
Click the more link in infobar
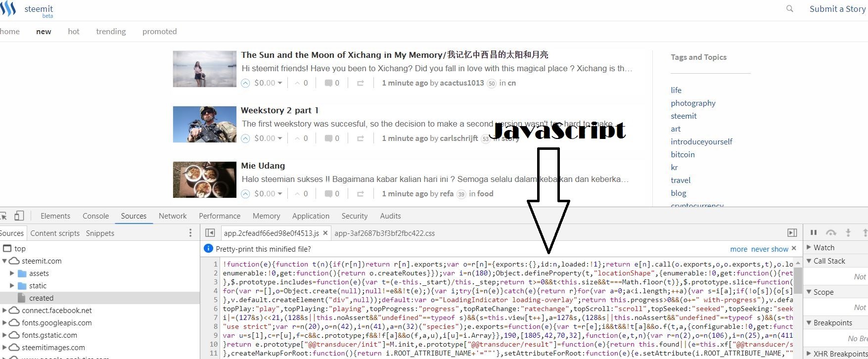pyautogui.click(x=739, y=249)
